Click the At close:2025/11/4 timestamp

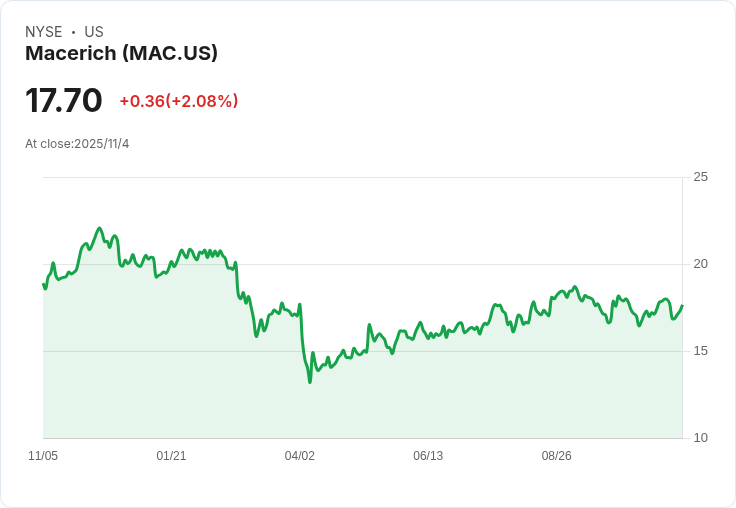click(x=77, y=144)
